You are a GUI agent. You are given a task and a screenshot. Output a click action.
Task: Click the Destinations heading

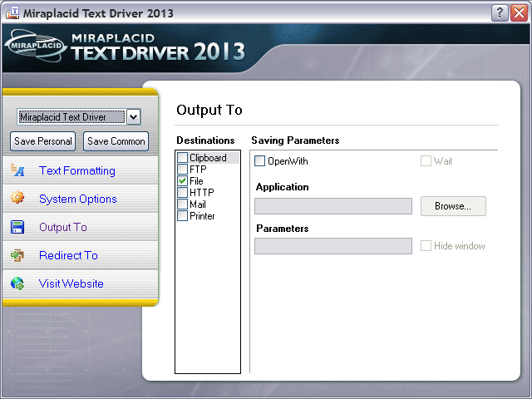click(205, 140)
